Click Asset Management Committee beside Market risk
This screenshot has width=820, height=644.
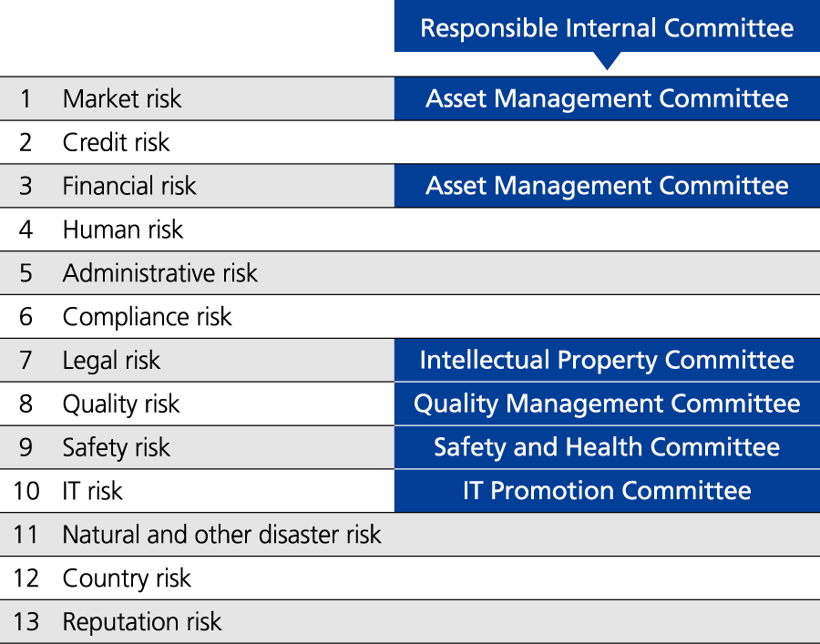coord(607,98)
